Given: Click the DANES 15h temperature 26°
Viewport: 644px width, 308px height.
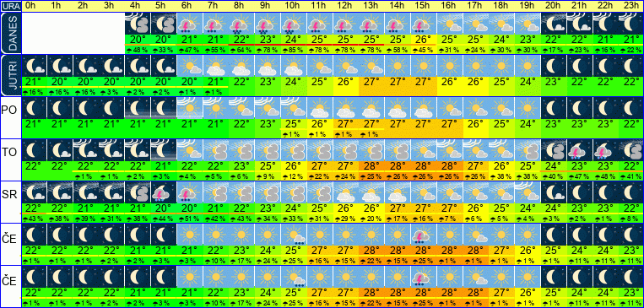Looking at the screenshot, I should pos(424,40).
